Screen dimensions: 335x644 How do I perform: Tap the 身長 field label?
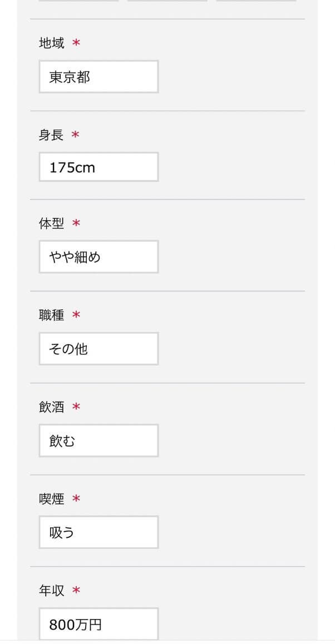click(x=52, y=135)
